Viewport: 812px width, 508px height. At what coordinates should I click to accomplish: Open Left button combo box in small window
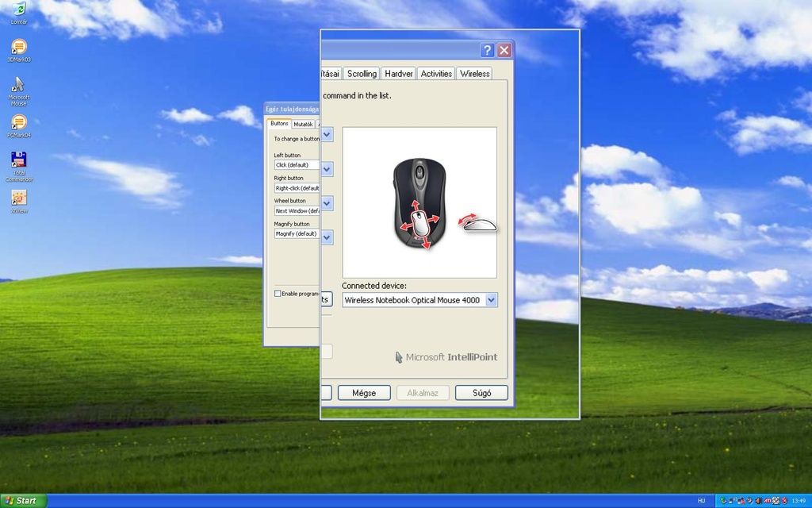click(x=297, y=165)
